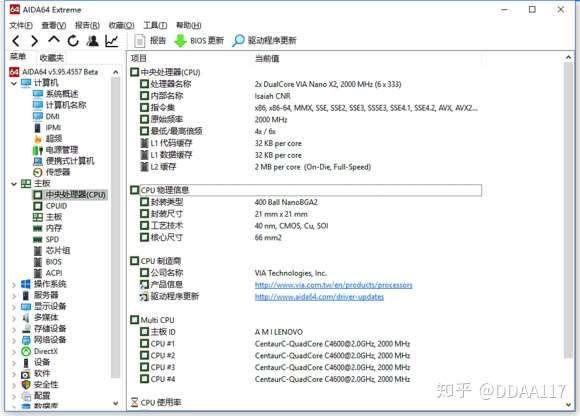Click the Back navigation arrow
The image size is (580, 416).
(x=16, y=41)
